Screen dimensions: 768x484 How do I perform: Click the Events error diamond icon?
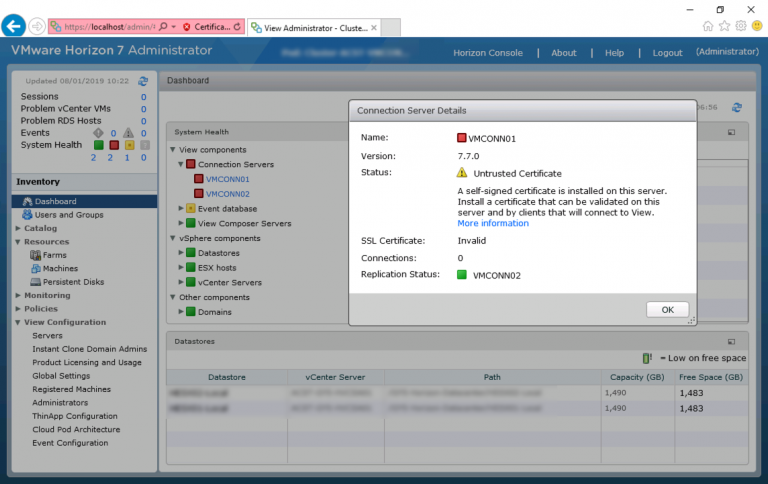98,133
